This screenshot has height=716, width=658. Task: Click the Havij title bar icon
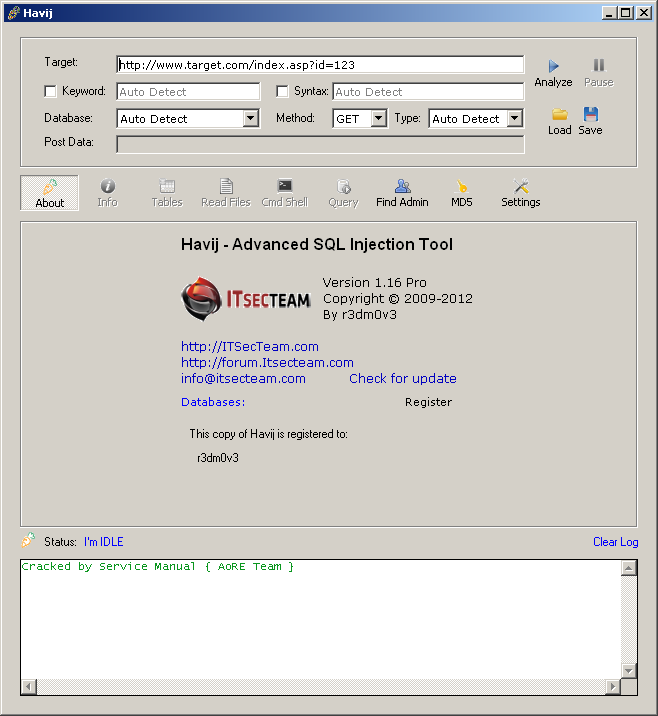[14, 13]
